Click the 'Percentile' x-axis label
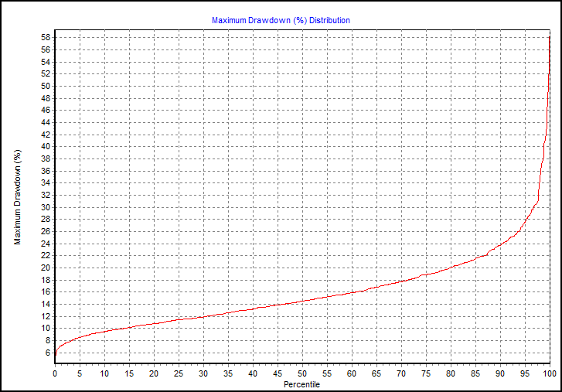Screen dimensions: 562x392 pyautogui.click(x=301, y=384)
